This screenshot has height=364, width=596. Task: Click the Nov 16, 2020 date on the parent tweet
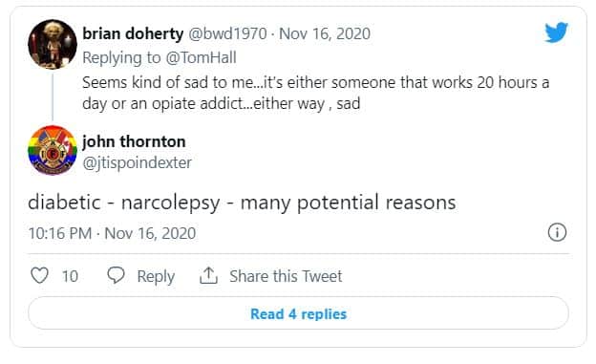325,33
